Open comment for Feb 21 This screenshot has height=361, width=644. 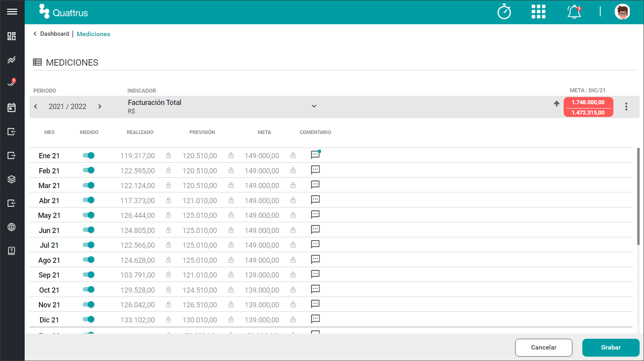pos(315,170)
